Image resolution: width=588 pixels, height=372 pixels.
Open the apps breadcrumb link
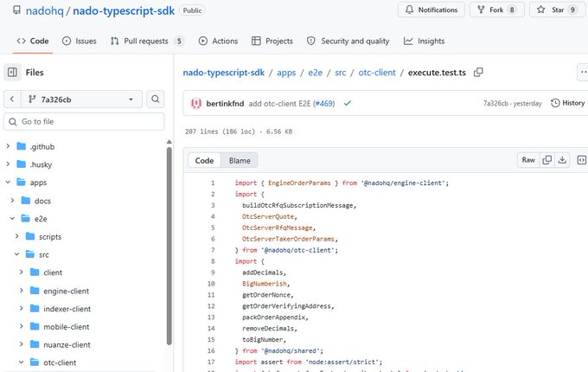coord(286,73)
